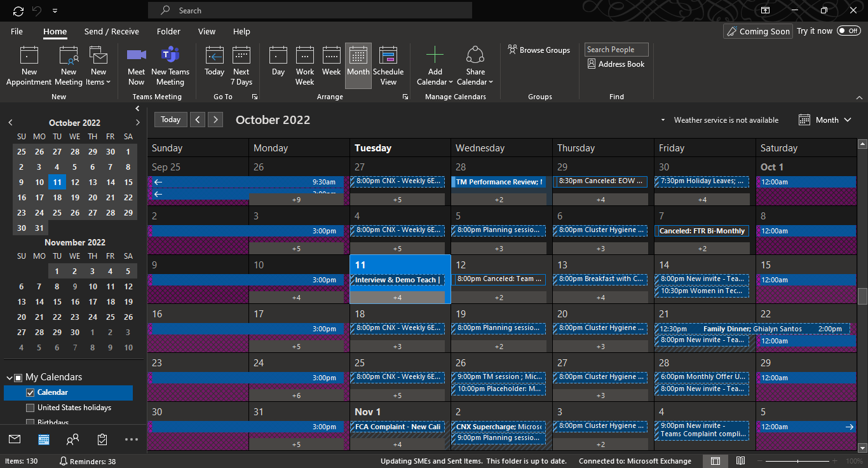The width and height of the screenshot is (868, 468).
Task: Click the calendar vertical scrollbar
Action: point(862,296)
